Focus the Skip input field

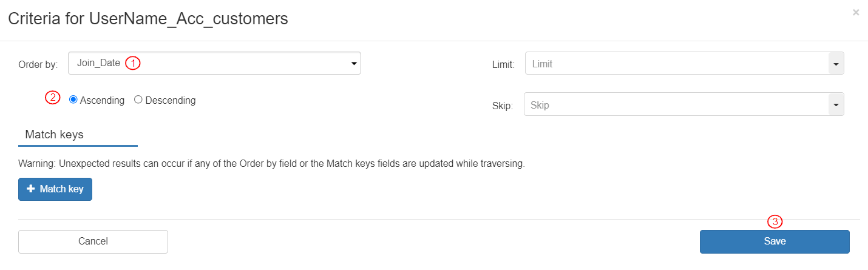point(676,105)
